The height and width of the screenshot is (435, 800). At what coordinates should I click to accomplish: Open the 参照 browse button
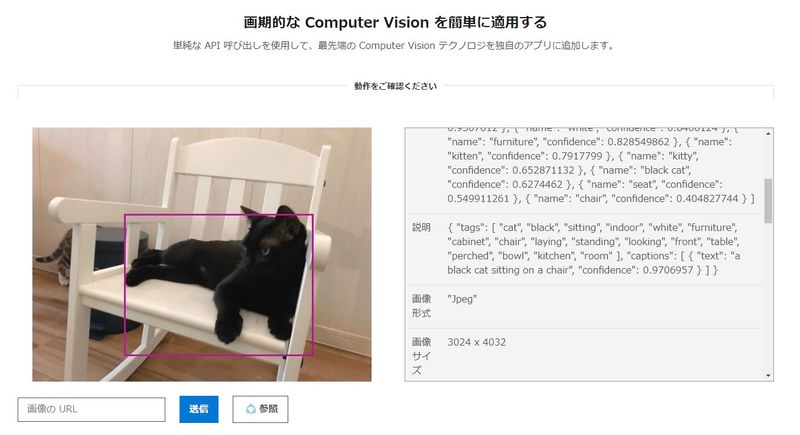(x=260, y=409)
